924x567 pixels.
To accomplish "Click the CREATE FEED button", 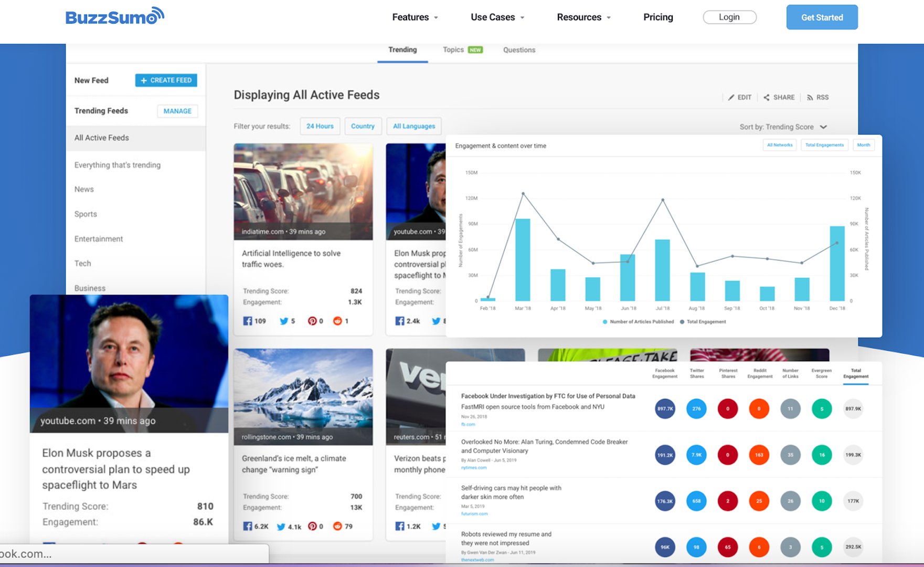I will point(166,80).
